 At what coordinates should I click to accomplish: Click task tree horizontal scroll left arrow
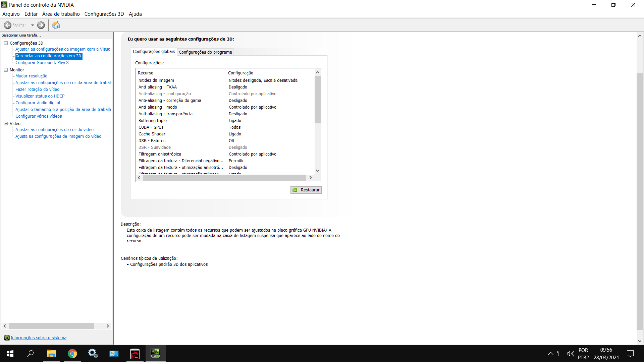5,326
